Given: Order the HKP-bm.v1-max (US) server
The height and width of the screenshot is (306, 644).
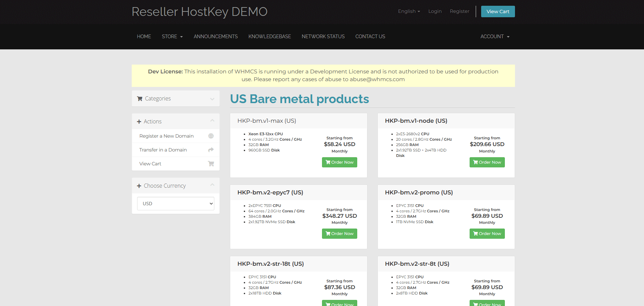Looking at the screenshot, I should click(339, 162).
